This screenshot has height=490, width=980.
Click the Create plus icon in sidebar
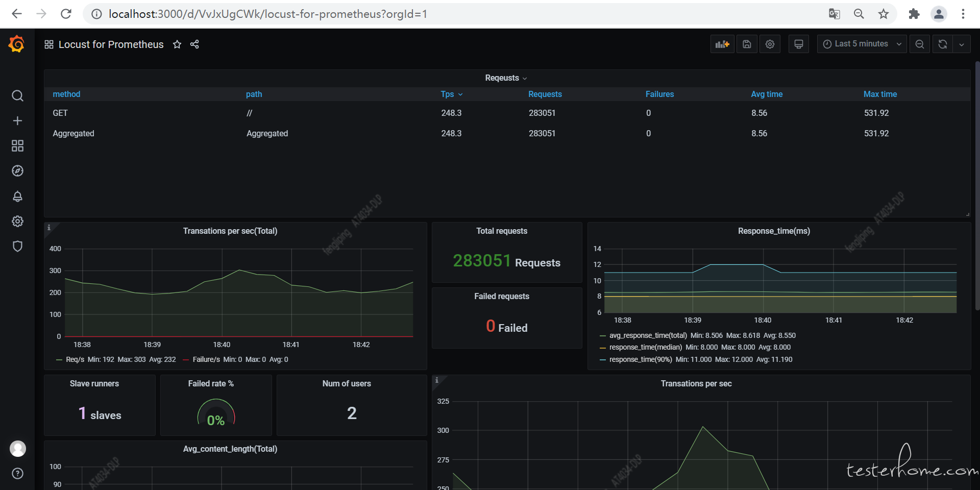point(17,121)
